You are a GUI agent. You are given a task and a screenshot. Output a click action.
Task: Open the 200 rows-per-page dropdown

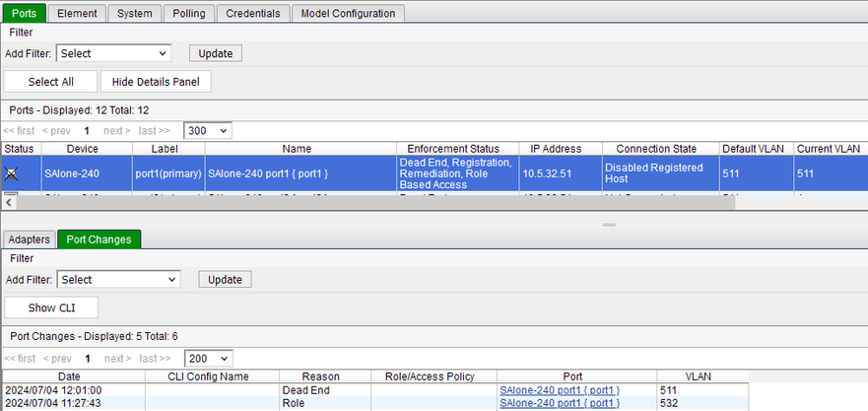208,359
